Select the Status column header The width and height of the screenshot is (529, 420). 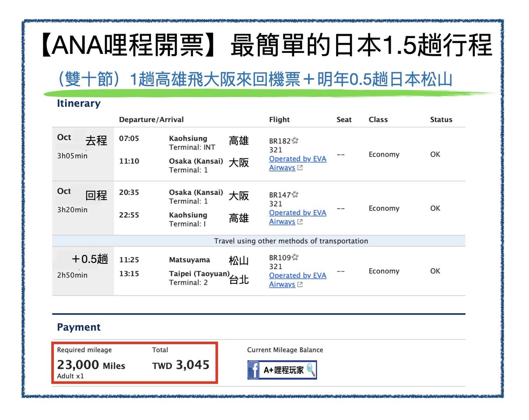click(x=441, y=119)
